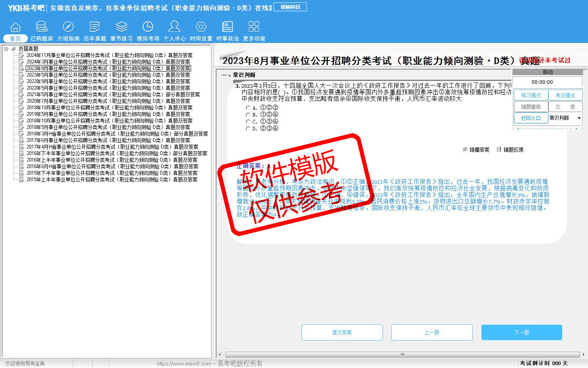Viewport: 588px width, 368px height.
Task: Open the 更多功能 grid menu
Action: click(x=254, y=27)
